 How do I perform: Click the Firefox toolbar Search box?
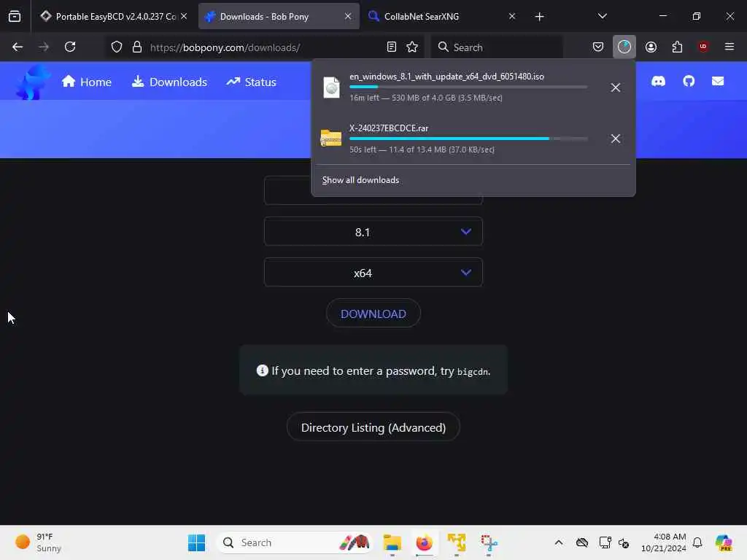coord(496,47)
